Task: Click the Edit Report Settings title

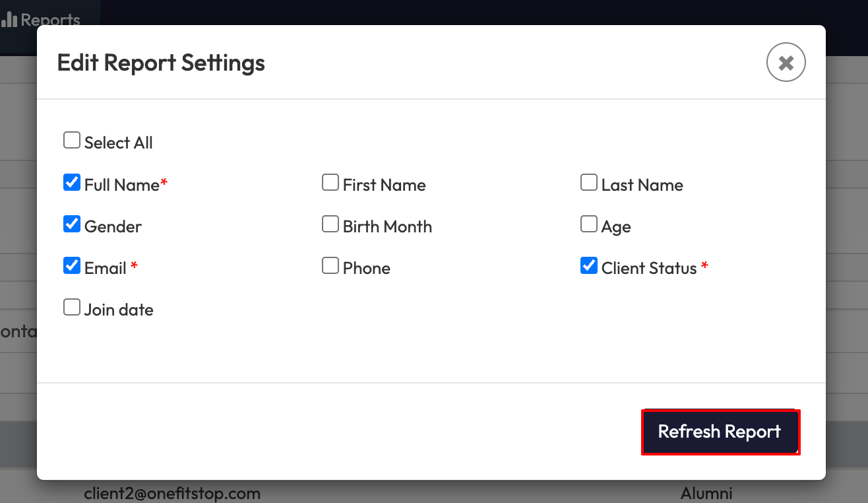Action: [x=161, y=63]
